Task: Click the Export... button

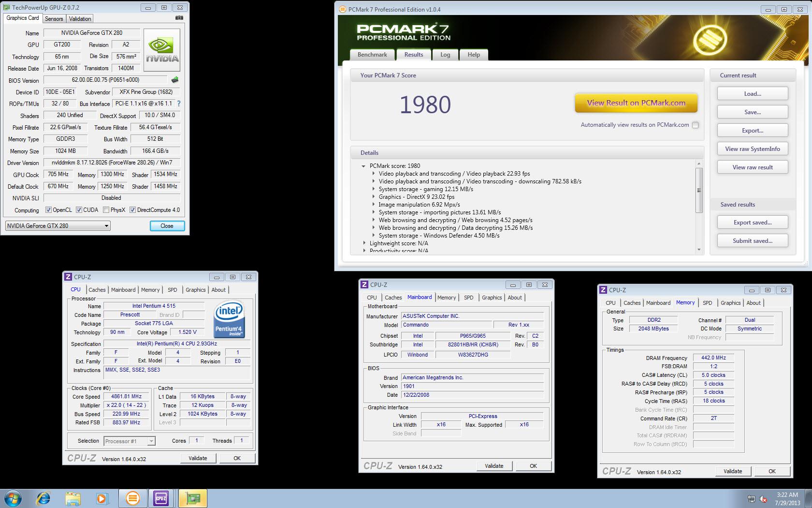Action: [x=753, y=131]
